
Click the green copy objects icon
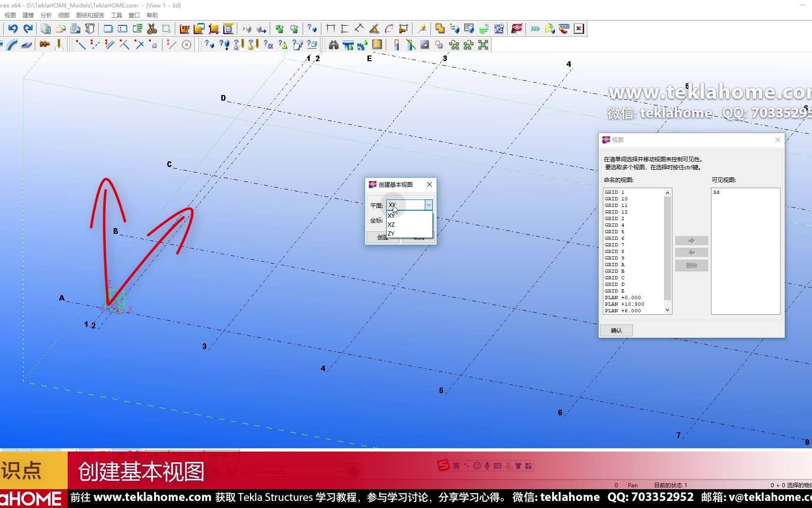[x=280, y=29]
